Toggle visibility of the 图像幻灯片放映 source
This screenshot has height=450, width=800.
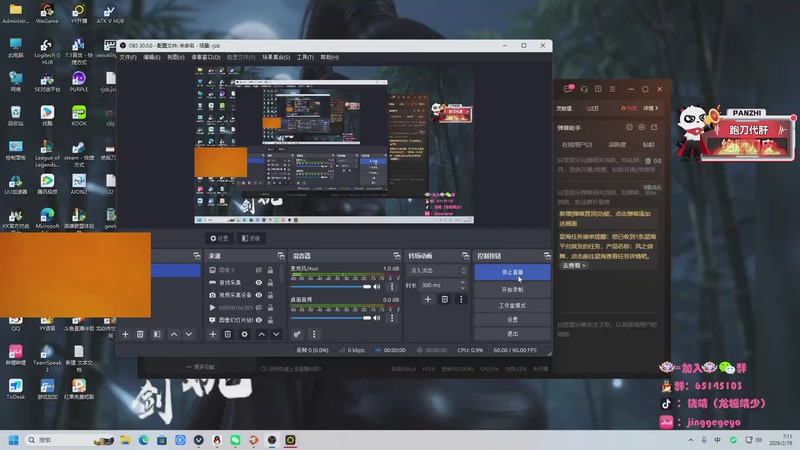coord(259,320)
